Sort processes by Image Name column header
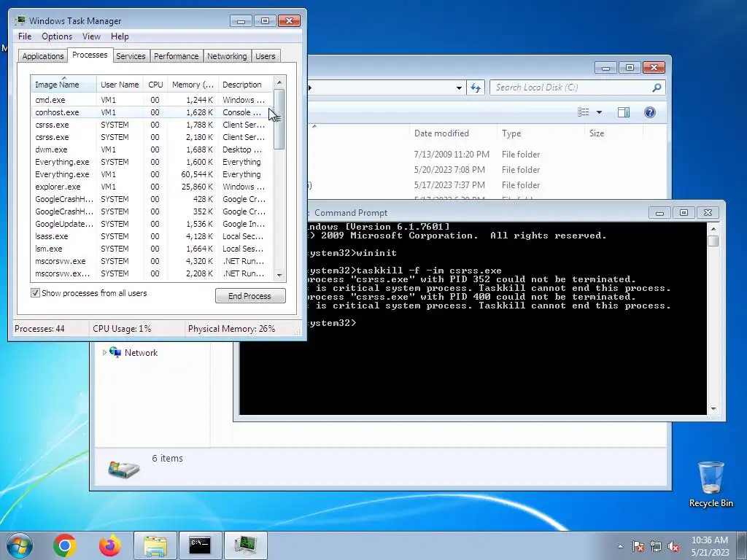Image resolution: width=747 pixels, height=560 pixels. [x=64, y=85]
